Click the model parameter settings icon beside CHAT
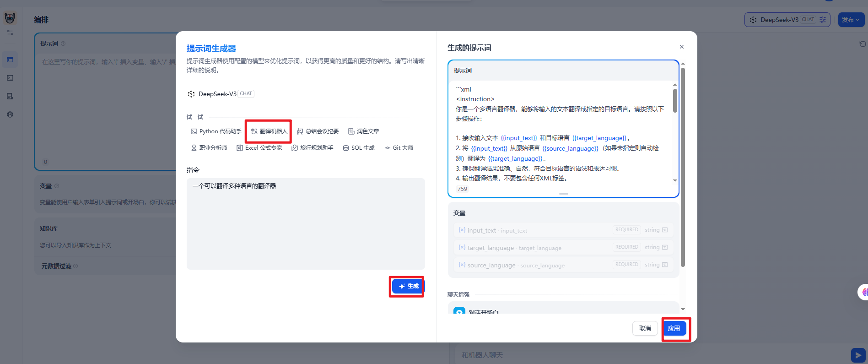This screenshot has height=364, width=868. pos(823,20)
